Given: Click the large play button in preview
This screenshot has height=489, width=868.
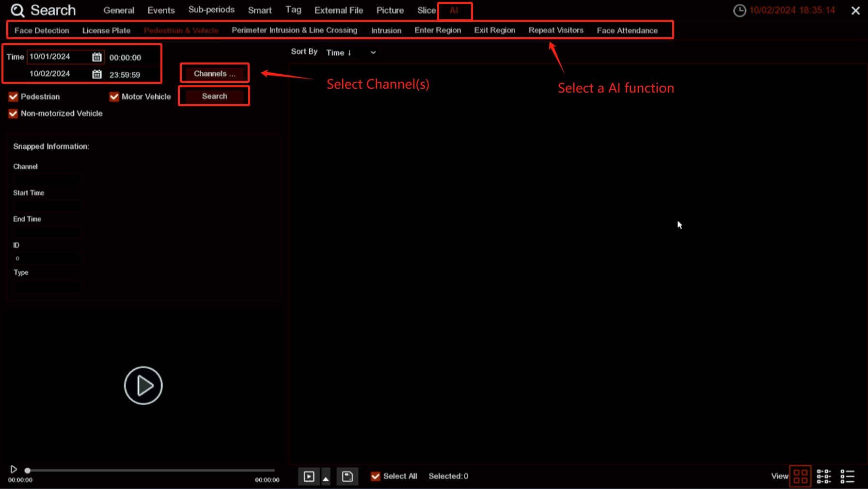Looking at the screenshot, I should (x=143, y=386).
